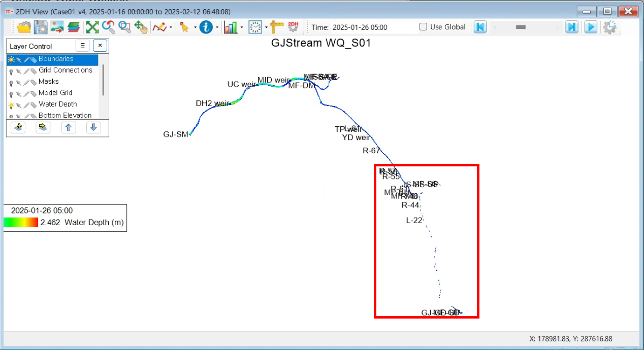Open the 2DH view settings gear

point(609,27)
